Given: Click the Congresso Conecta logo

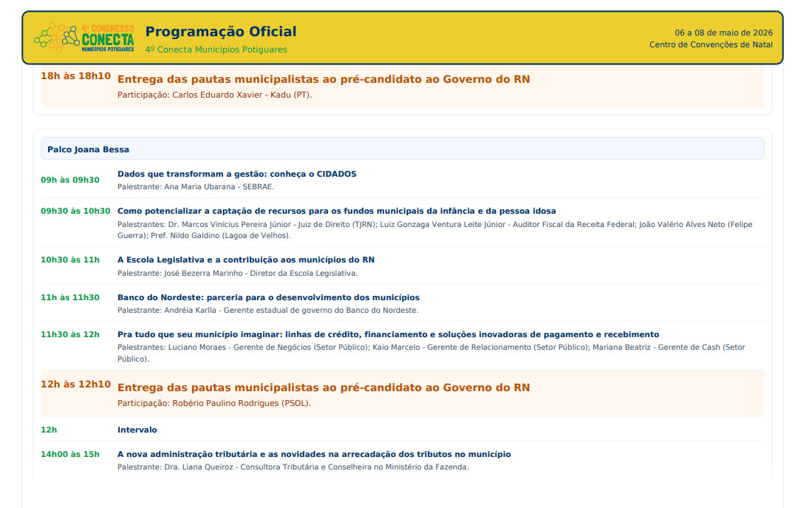Looking at the screenshot, I should (x=84, y=37).
